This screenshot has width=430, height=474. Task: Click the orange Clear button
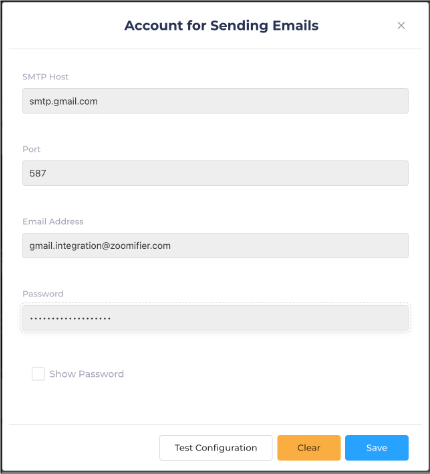[x=309, y=448]
